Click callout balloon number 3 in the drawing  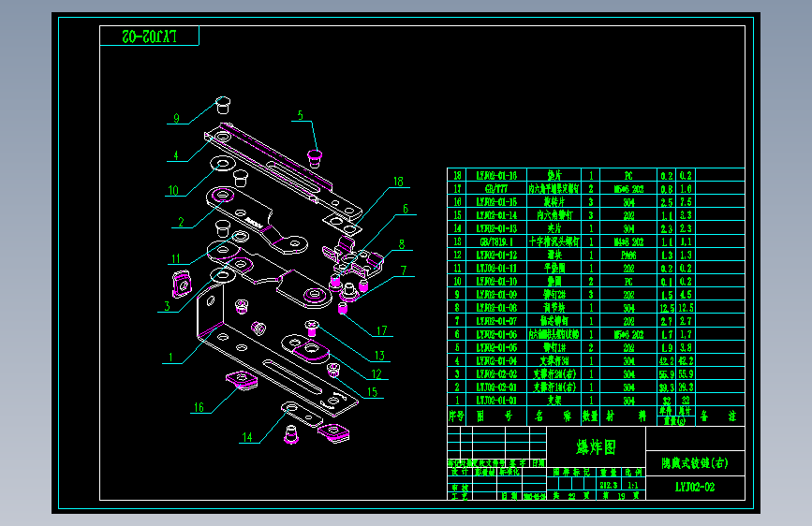pos(167,306)
